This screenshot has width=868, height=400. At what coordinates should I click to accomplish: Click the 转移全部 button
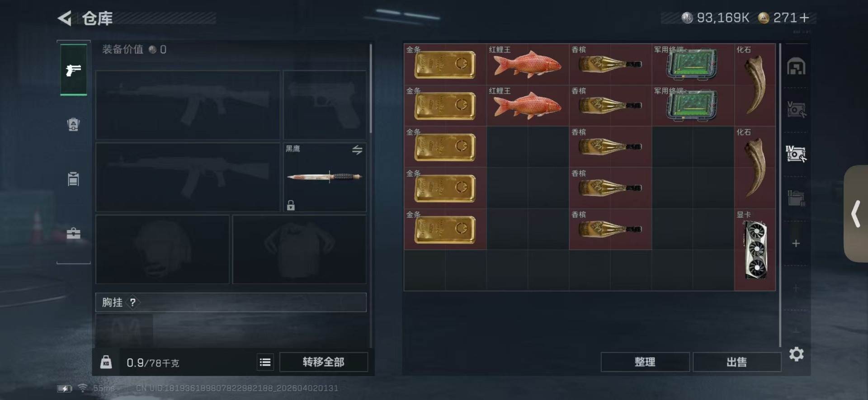pos(323,362)
